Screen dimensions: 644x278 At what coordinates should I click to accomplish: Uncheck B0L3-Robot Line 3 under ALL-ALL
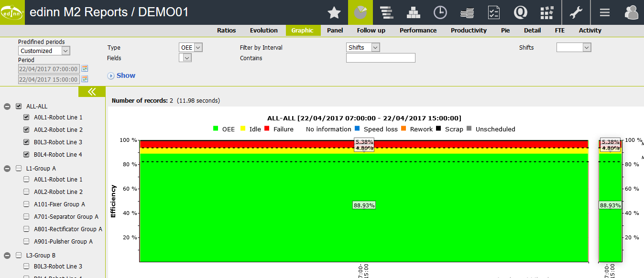(x=27, y=142)
